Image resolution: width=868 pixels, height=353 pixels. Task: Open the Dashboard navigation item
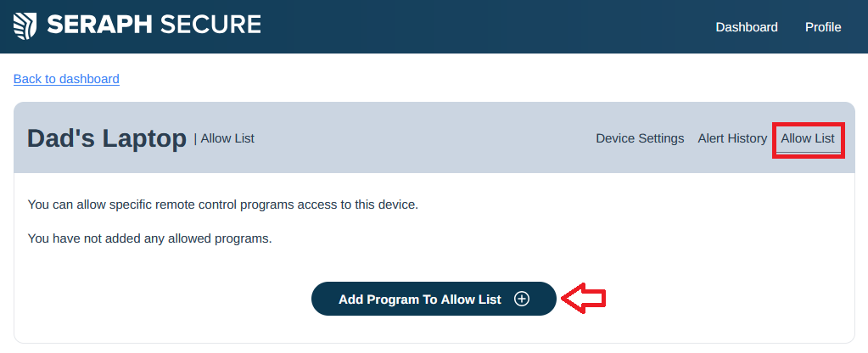[746, 27]
